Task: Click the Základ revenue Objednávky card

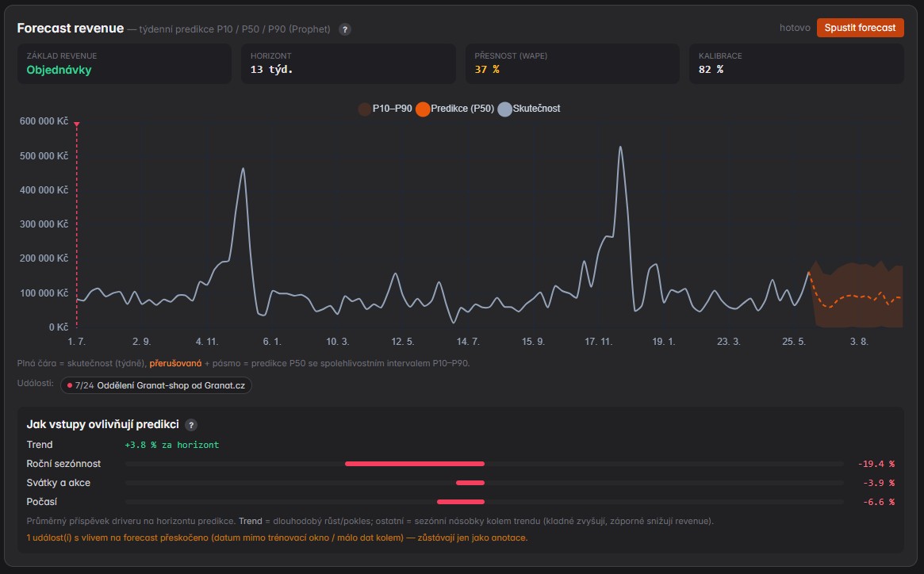Action: 125,63
